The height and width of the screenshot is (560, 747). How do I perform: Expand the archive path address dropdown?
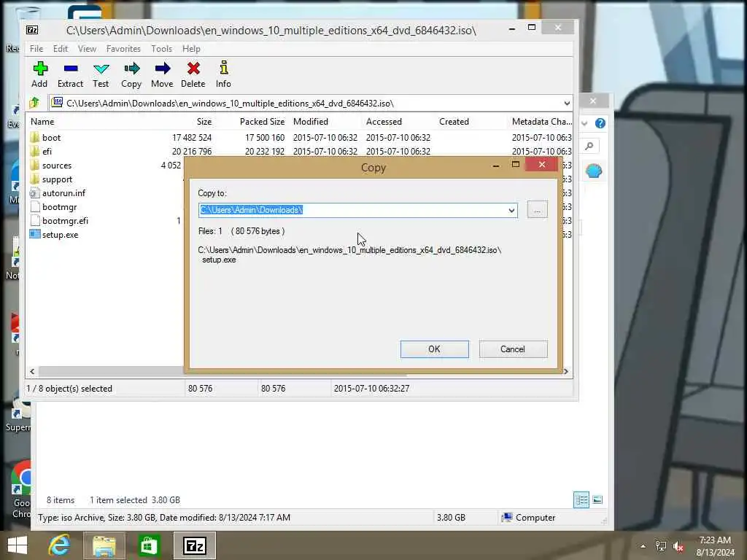point(567,104)
